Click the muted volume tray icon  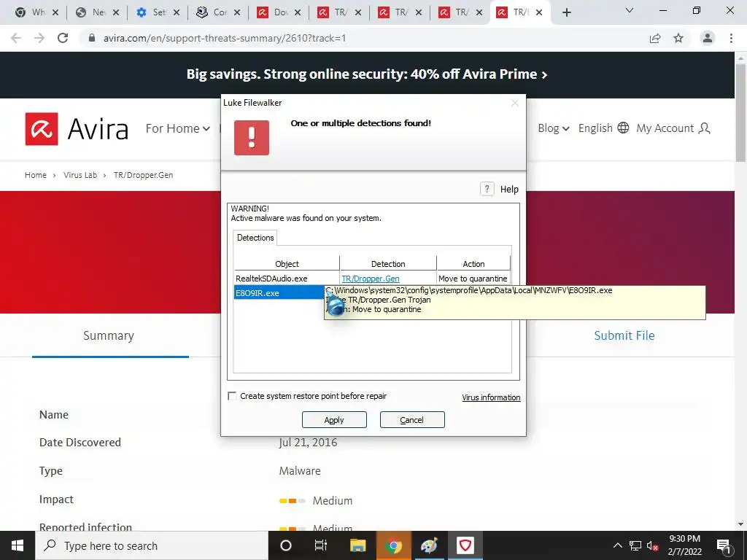coord(653,545)
